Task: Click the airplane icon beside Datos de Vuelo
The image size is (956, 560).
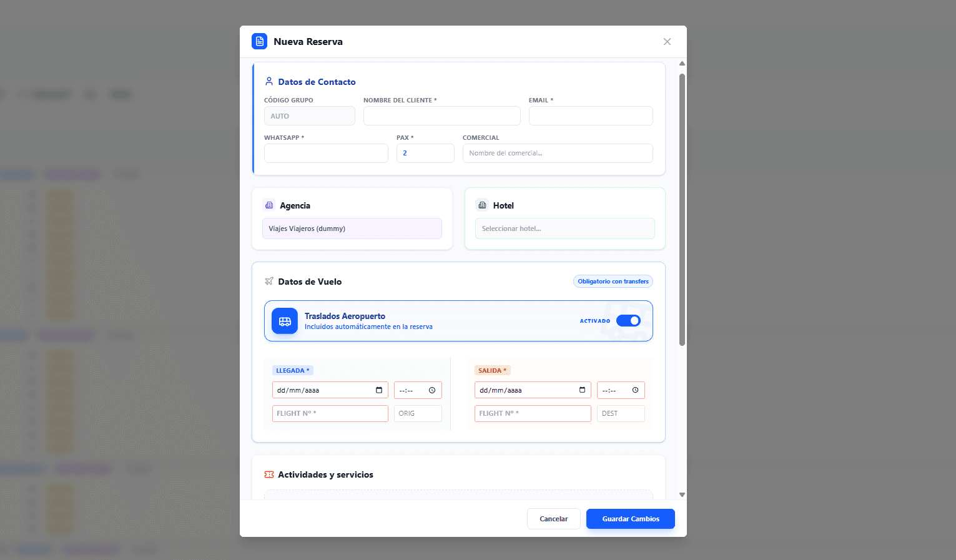Action: pyautogui.click(x=269, y=282)
